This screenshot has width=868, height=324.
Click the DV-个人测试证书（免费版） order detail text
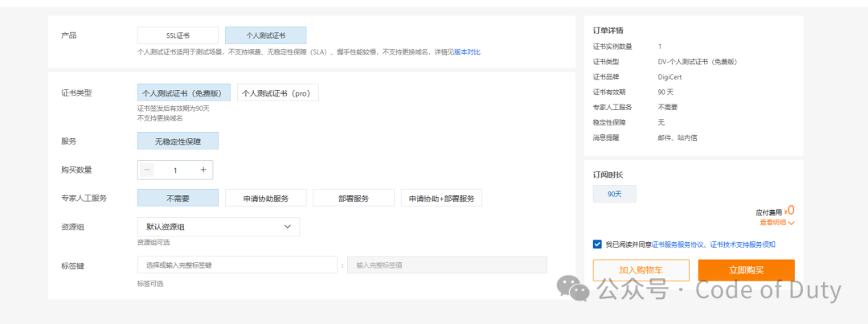pyautogui.click(x=698, y=61)
